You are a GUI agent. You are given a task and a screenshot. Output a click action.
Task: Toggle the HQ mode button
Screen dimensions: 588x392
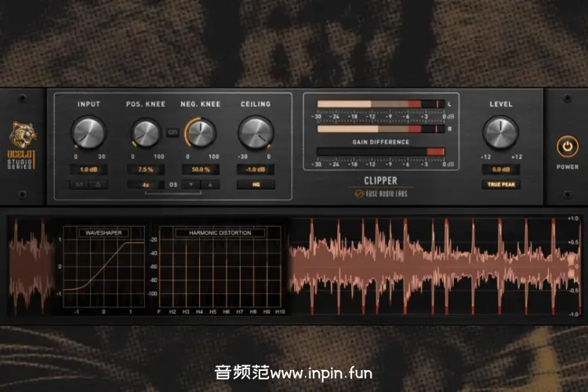coord(256,184)
